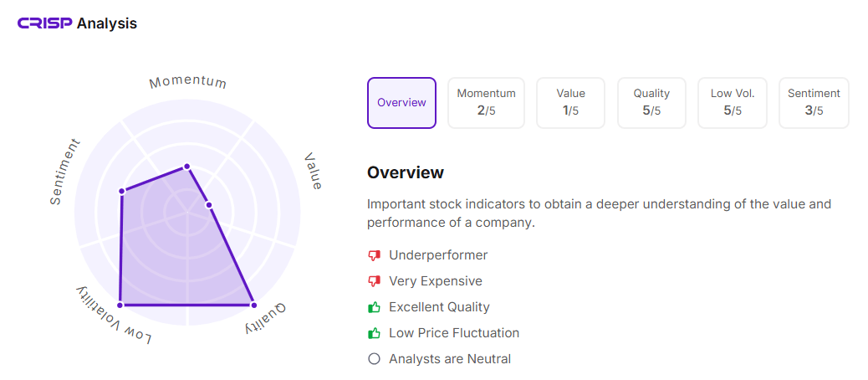The image size is (868, 380).
Task: Click thumbs-down icon beside Very Expensive
Action: (374, 281)
